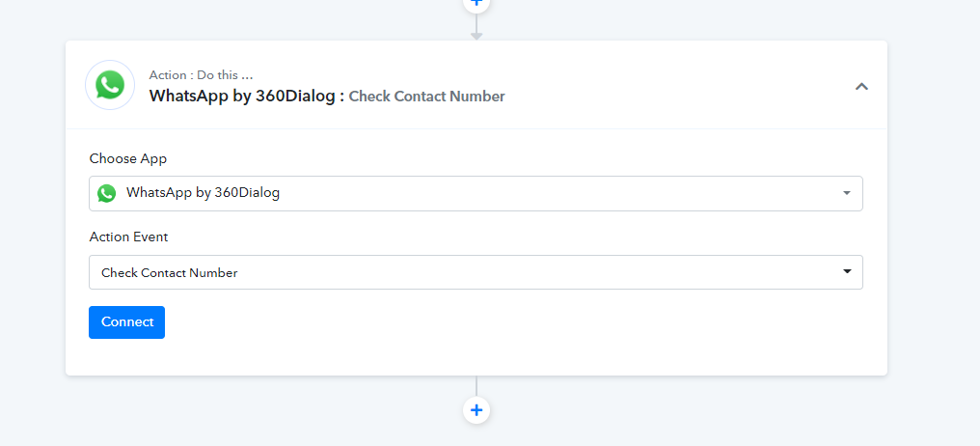Add a step with the bottom plus button

[x=476, y=410]
